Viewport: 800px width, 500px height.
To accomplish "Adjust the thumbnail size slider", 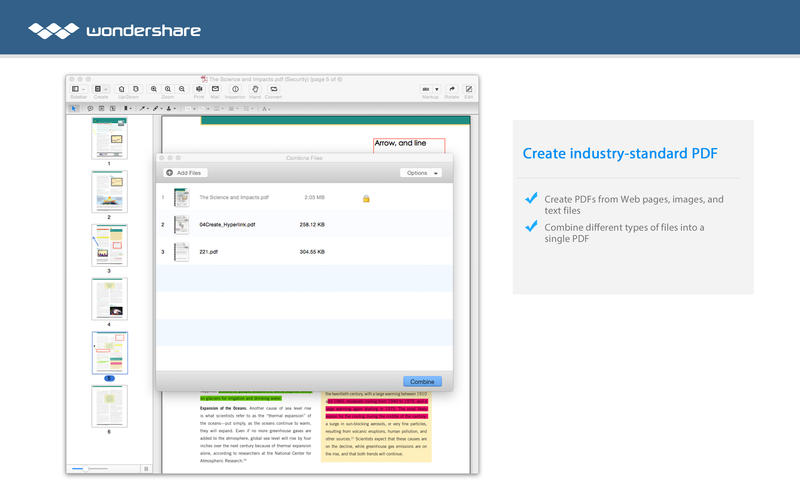I will point(86,468).
